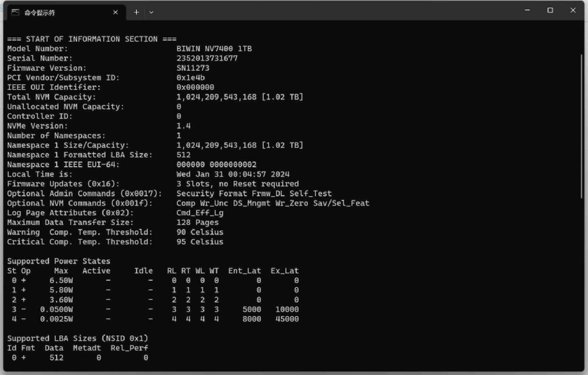Close the 命令提示符 tab

pyautogui.click(x=115, y=12)
